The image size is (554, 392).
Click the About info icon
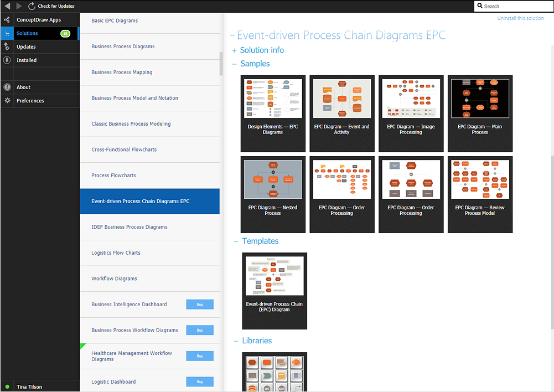[x=7, y=87]
